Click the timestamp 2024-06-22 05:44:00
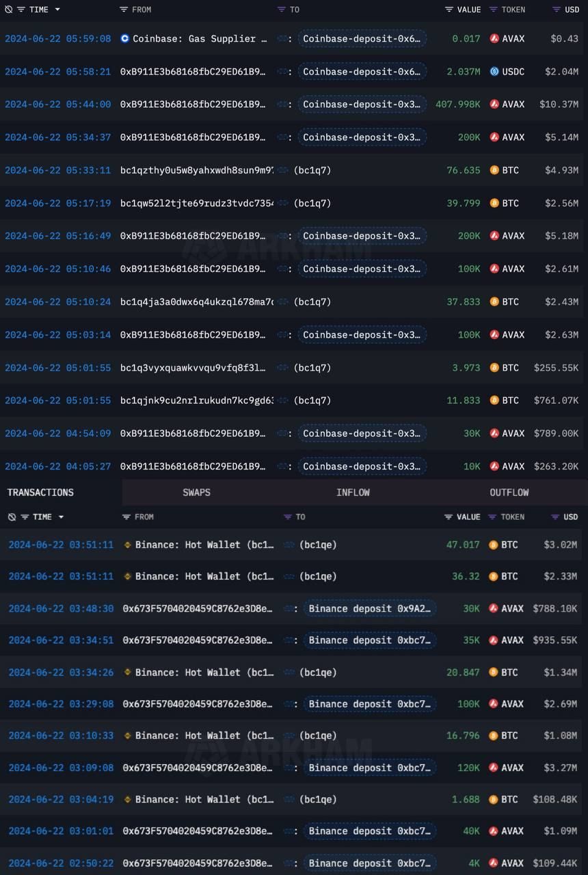588x875 pixels. 57,104
